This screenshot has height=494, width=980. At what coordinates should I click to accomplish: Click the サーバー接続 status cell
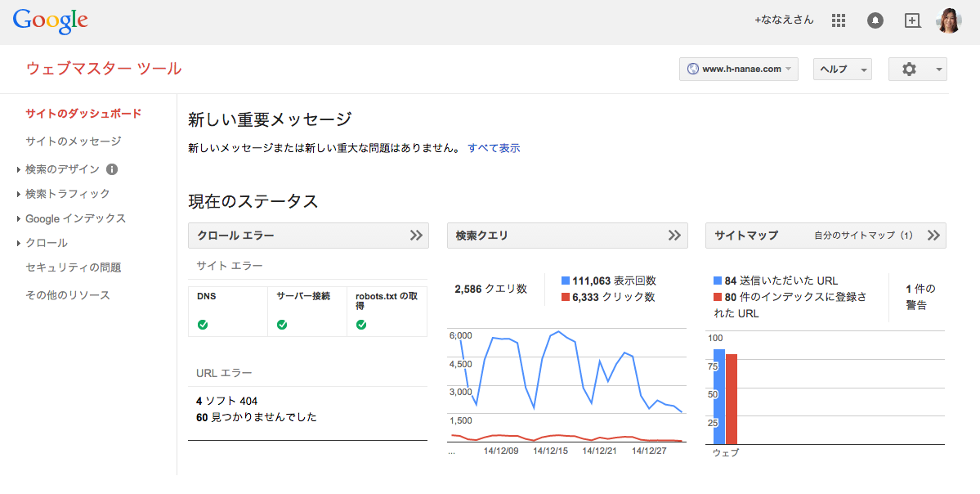point(307,312)
